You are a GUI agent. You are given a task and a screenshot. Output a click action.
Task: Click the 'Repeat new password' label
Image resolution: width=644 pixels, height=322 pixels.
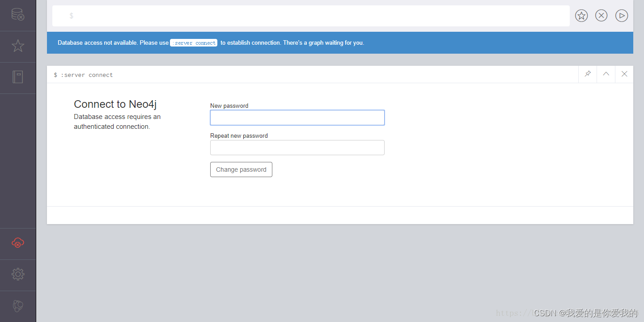point(239,136)
